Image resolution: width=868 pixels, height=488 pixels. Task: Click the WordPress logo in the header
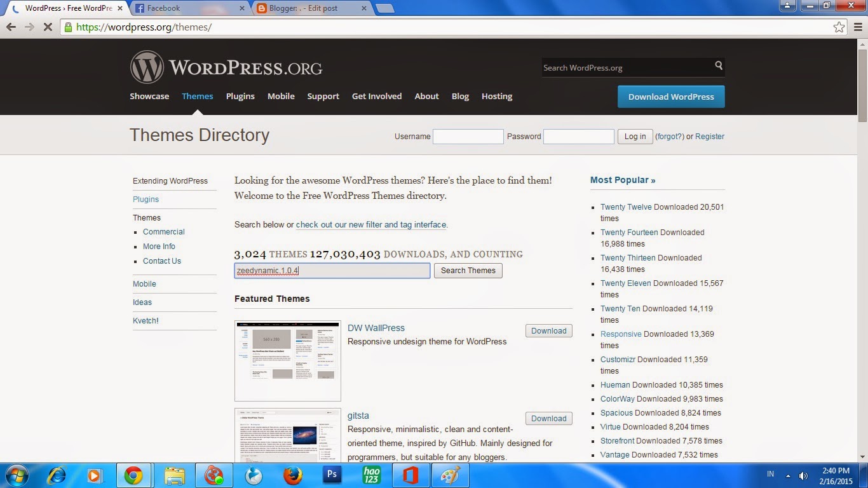[226, 67]
